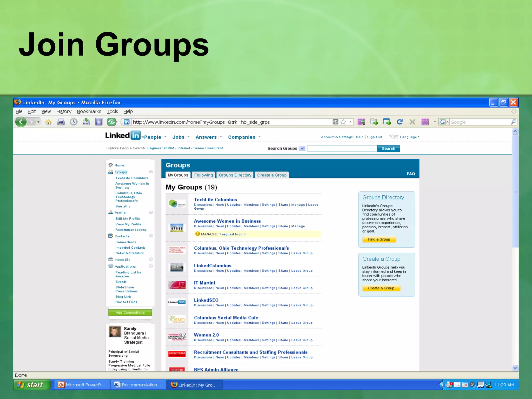
Task: Click the Contacts icon in sidebar
Action: coord(111,236)
